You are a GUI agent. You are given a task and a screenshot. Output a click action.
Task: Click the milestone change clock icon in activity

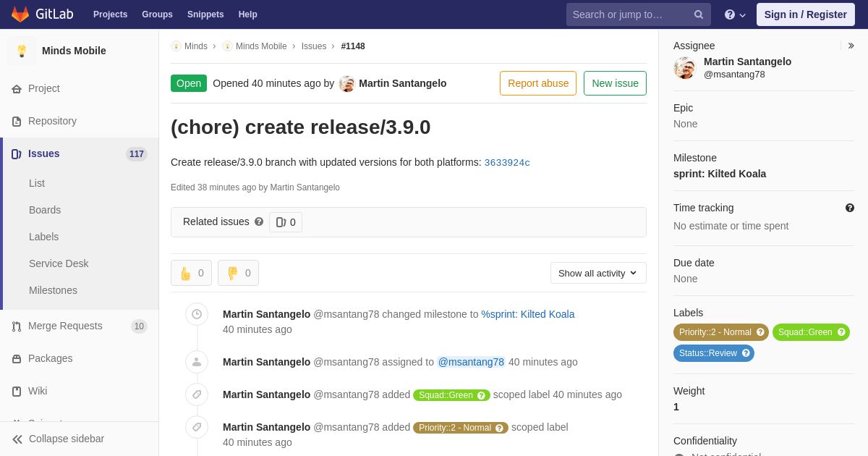(x=197, y=314)
